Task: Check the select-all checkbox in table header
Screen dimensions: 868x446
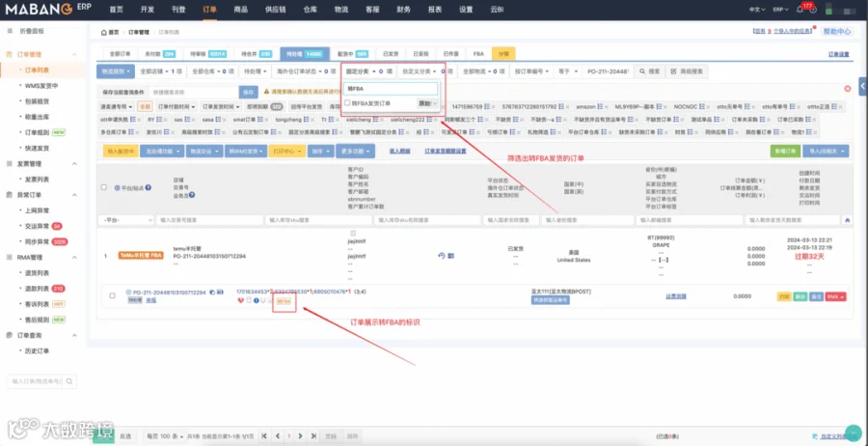Action: 103,187
